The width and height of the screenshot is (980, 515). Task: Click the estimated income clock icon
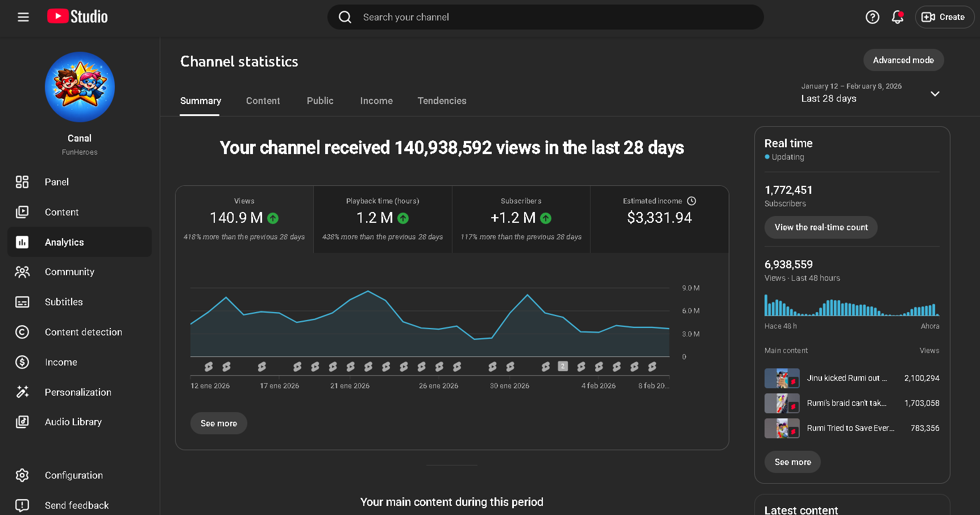click(x=691, y=201)
